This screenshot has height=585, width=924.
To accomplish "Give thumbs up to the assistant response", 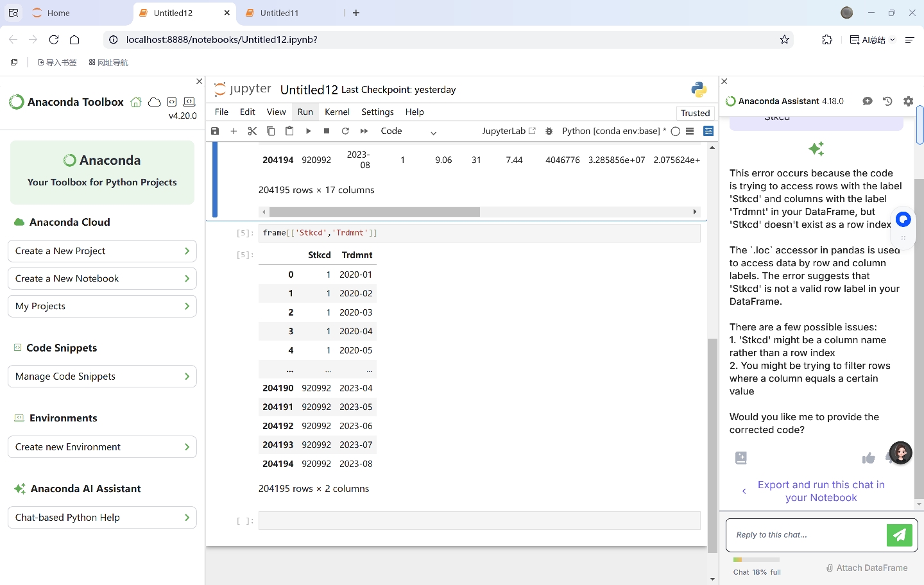I will [868, 458].
